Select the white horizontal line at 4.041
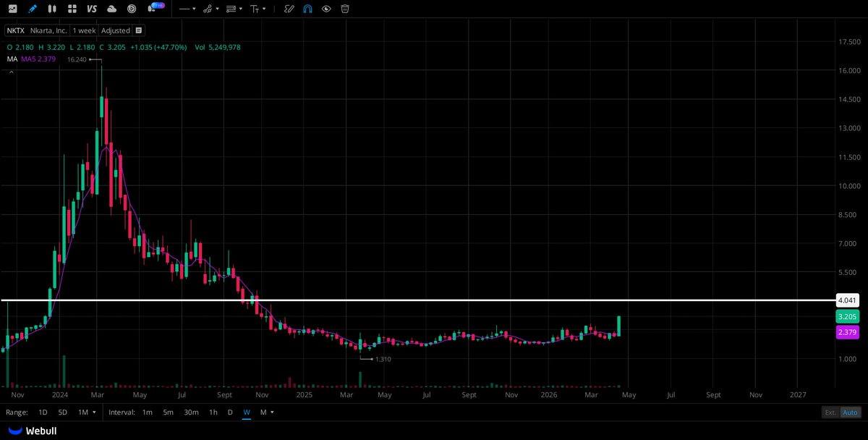 click(x=417, y=300)
